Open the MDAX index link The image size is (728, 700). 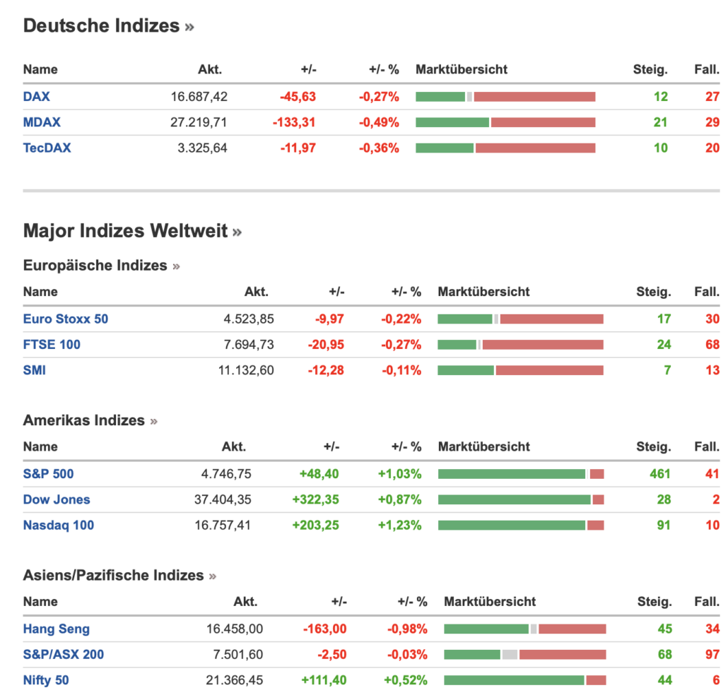pos(42,122)
